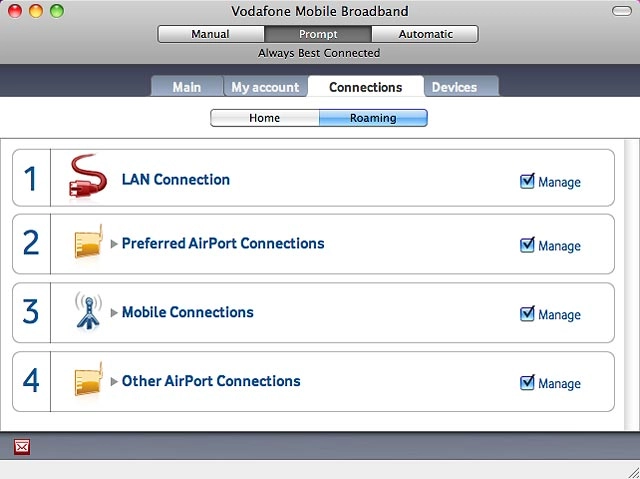
Task: Click the LAN Connection label
Action: [176, 180]
